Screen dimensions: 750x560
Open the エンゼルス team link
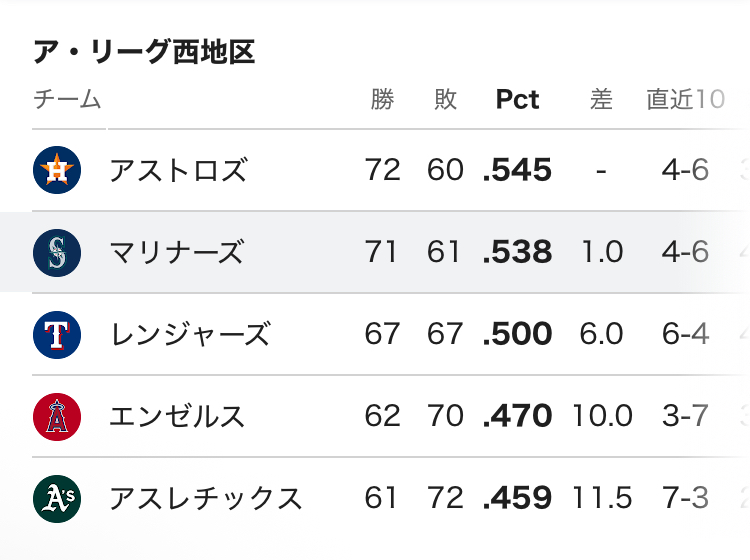(x=177, y=416)
